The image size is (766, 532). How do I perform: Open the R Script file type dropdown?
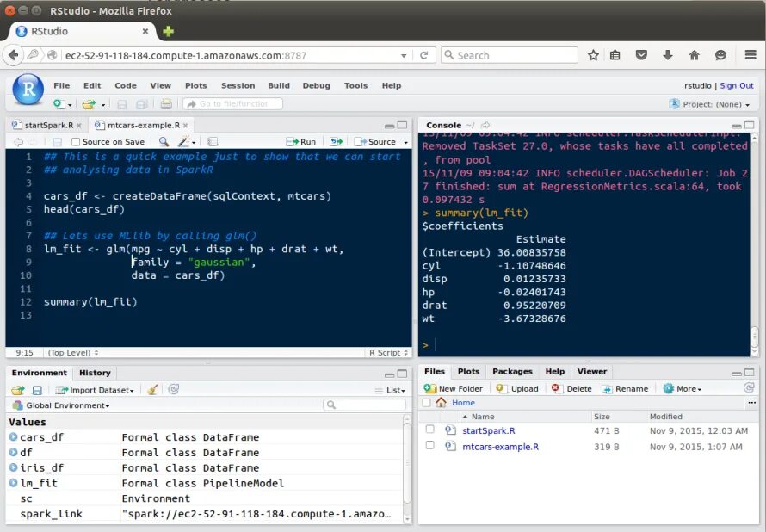[388, 352]
